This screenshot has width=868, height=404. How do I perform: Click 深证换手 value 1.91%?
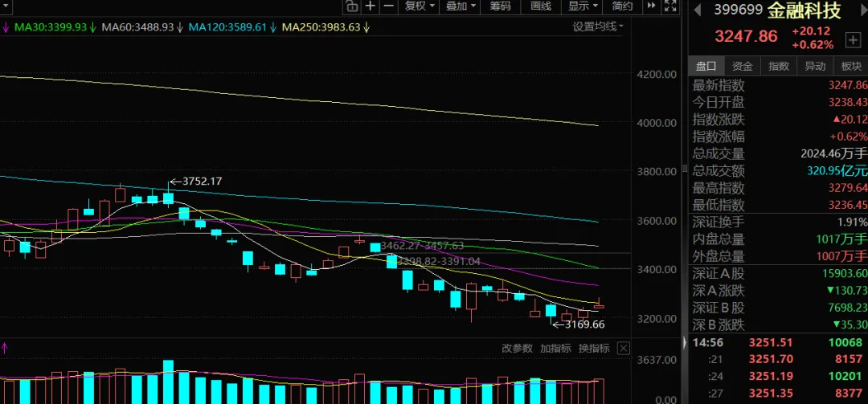coord(853,222)
